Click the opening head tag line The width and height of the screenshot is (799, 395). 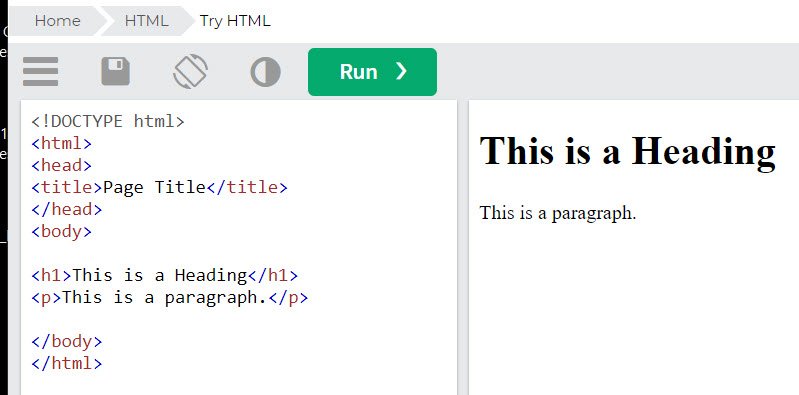[x=62, y=165]
